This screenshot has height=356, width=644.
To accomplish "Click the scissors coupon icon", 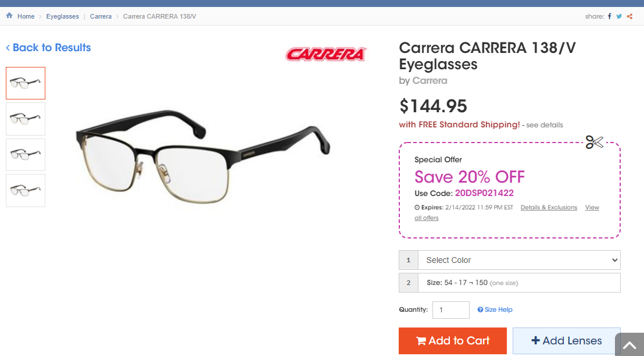I will (x=594, y=143).
